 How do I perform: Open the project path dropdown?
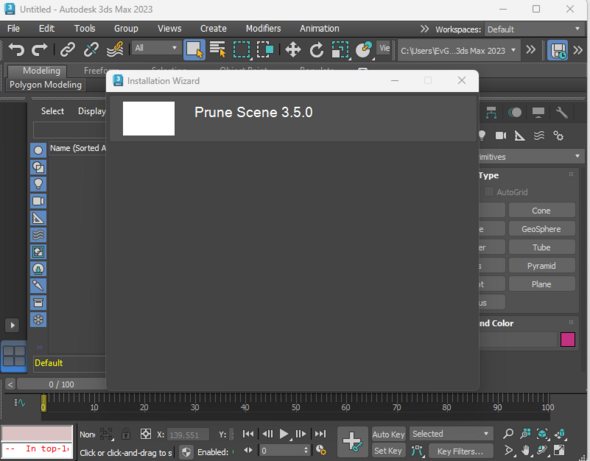click(458, 50)
